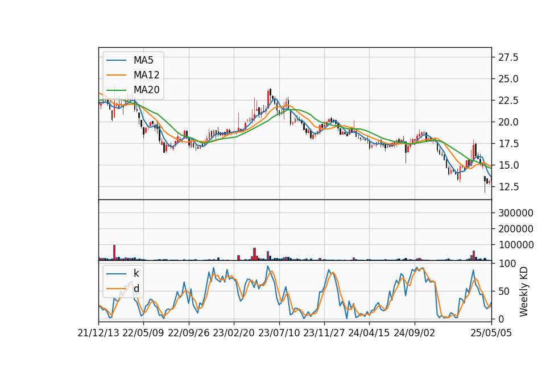Click the 27.5 price axis label
Viewport: 546px width, 392px height.
[508, 57]
